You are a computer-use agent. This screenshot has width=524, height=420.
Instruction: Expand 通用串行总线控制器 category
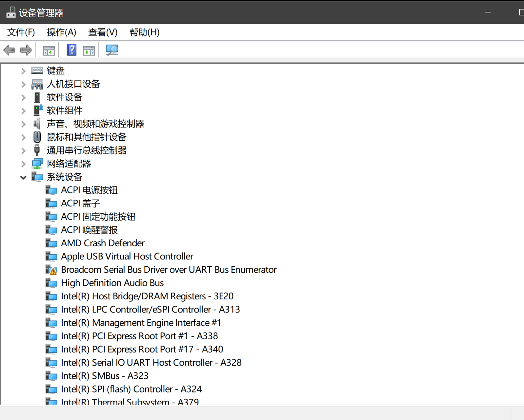(23, 150)
